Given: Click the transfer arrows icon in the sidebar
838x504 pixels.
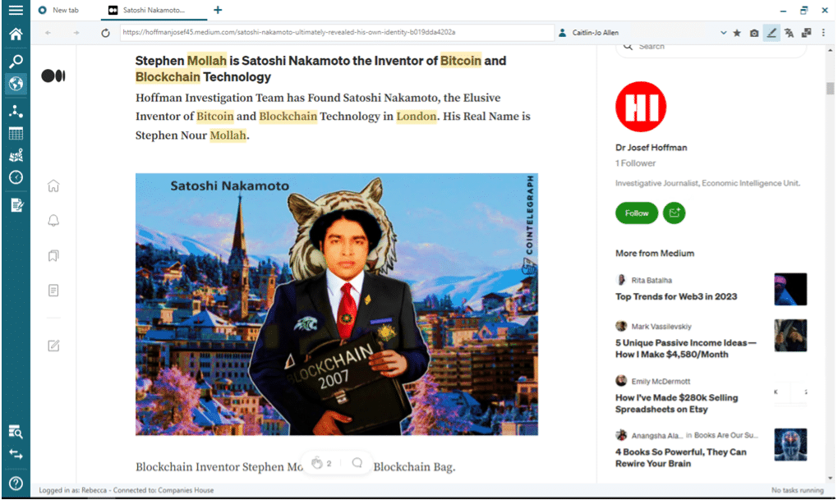Looking at the screenshot, I should click(16, 455).
